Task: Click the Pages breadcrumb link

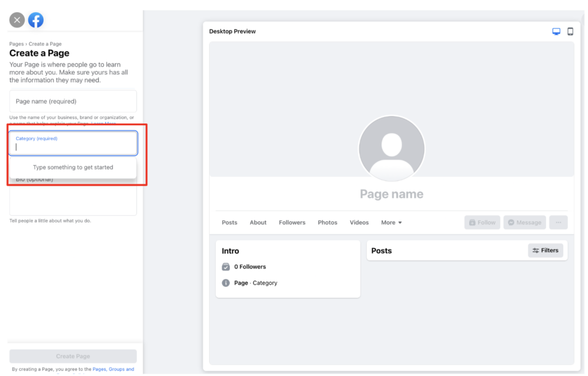Action: [17, 44]
